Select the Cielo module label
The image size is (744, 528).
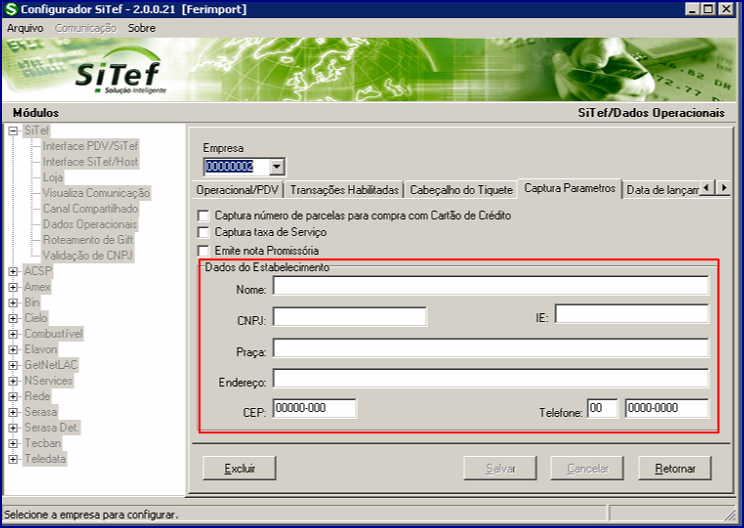click(x=36, y=318)
